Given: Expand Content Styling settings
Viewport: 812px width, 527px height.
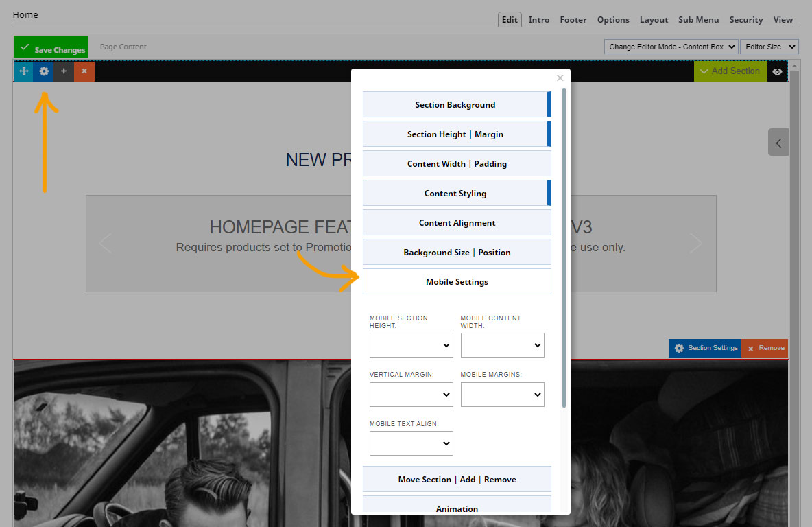Looking at the screenshot, I should pos(457,194).
